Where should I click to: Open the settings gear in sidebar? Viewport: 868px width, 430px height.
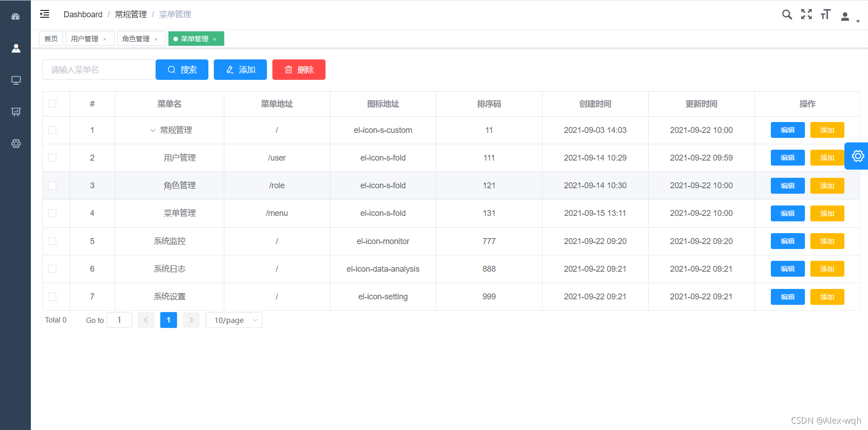pos(16,143)
